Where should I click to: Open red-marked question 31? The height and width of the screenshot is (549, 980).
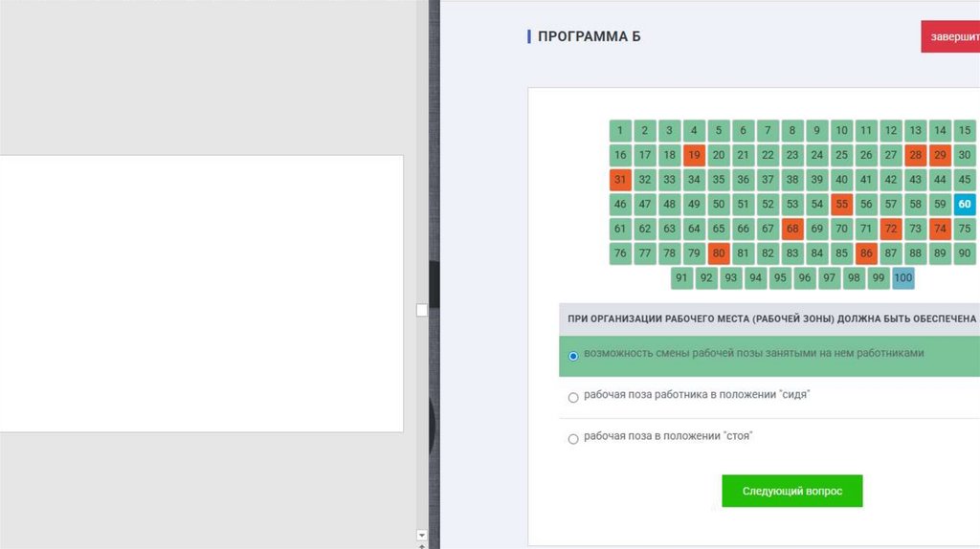tap(620, 180)
